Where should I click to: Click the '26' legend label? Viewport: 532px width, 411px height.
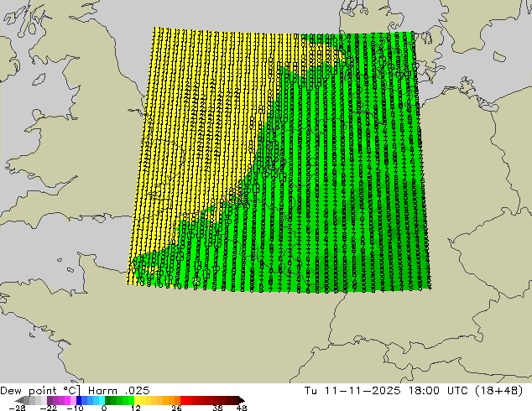(x=176, y=408)
